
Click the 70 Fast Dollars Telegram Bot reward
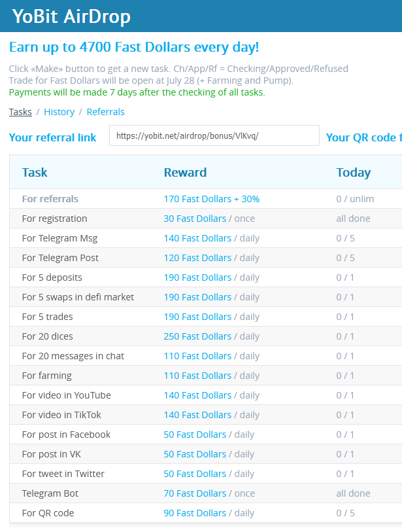click(x=195, y=493)
